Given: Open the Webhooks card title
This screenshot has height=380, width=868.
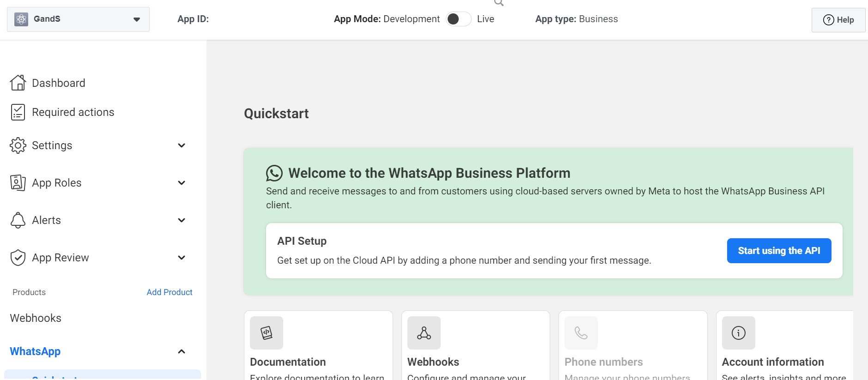Looking at the screenshot, I should (433, 362).
